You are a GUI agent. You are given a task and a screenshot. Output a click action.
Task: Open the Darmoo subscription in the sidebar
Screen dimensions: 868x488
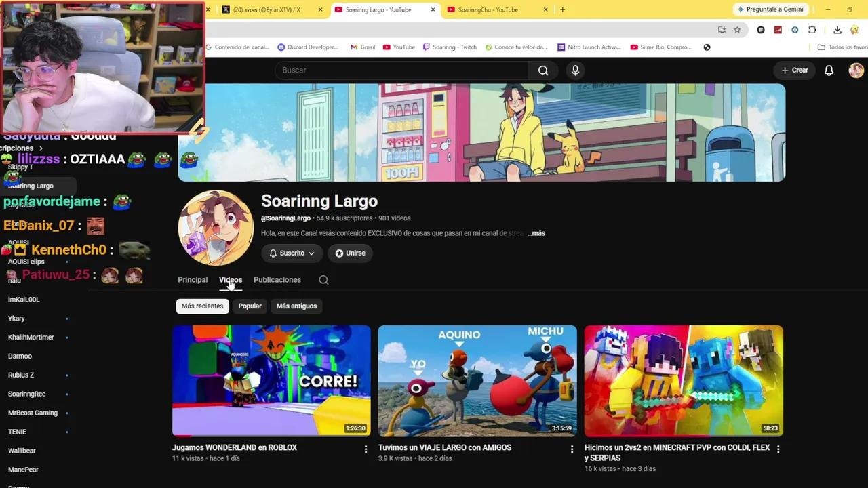[x=20, y=356]
